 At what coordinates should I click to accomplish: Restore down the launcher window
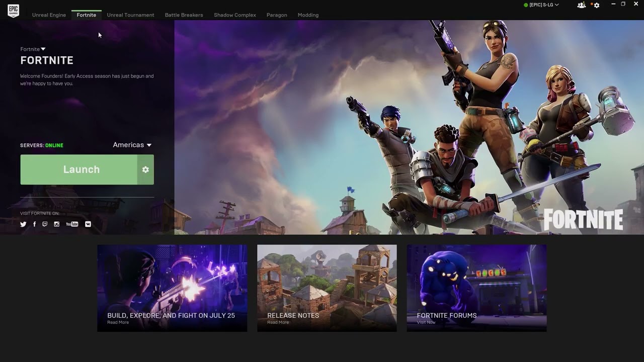[x=623, y=4]
